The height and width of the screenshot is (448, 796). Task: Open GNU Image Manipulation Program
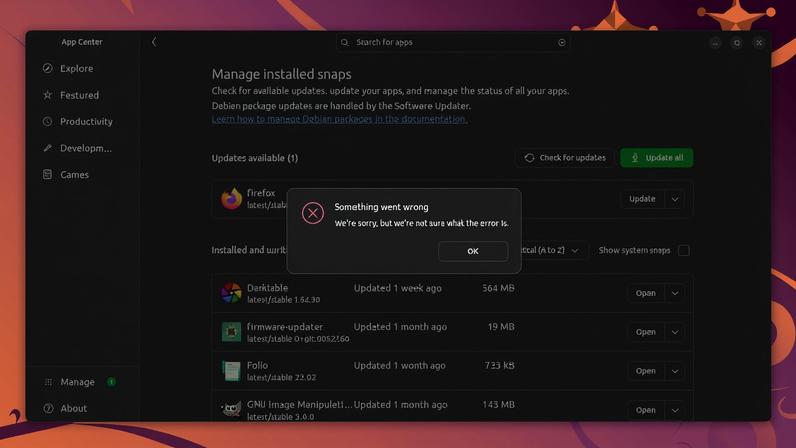pos(645,410)
